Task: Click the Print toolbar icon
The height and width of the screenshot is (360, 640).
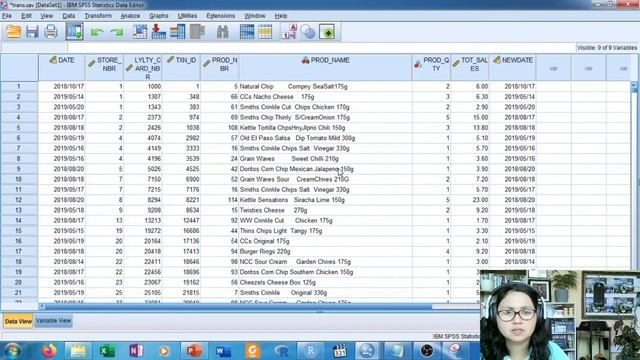Action: pyautogui.click(x=51, y=31)
